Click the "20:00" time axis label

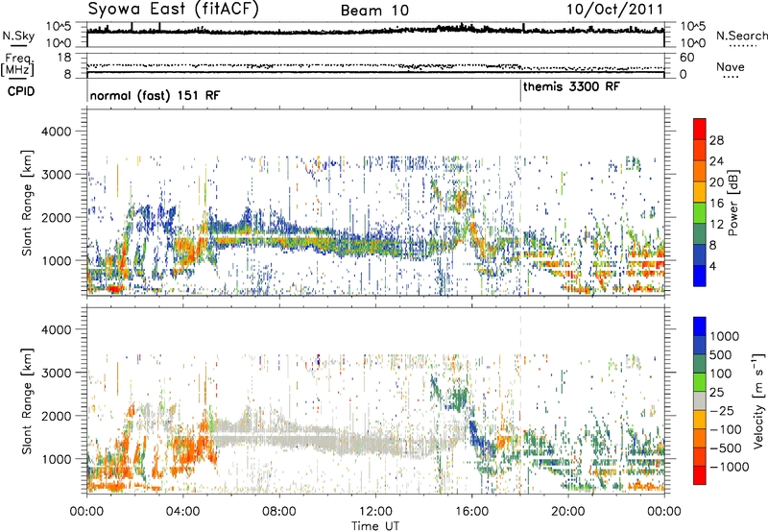567,512
